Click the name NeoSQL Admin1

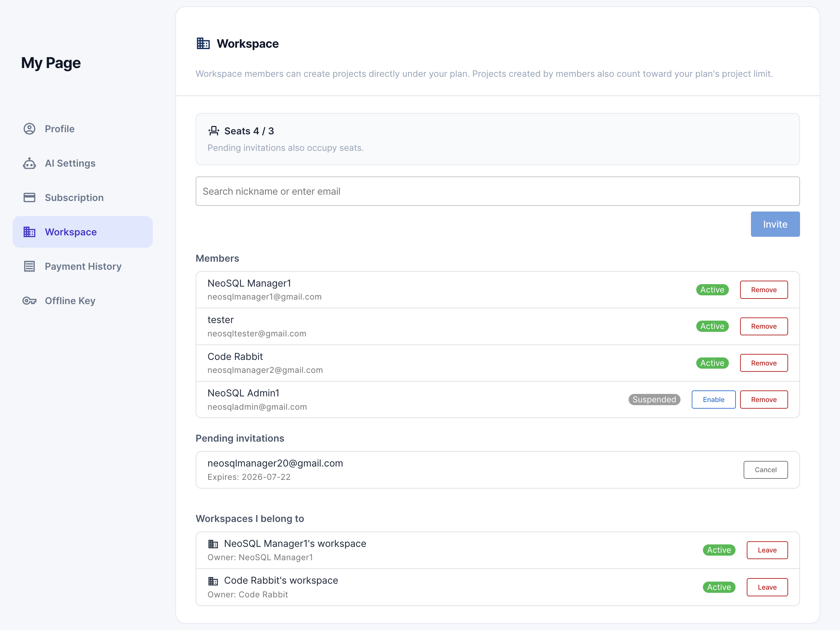(243, 393)
